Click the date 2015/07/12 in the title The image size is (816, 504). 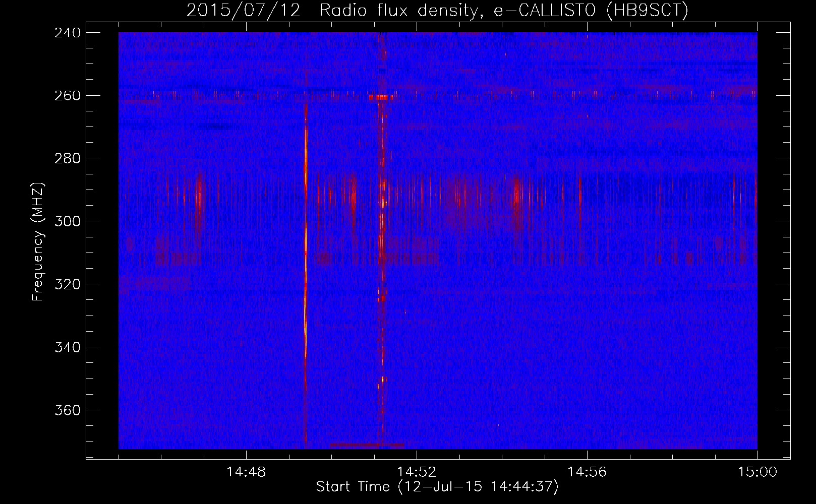[244, 11]
